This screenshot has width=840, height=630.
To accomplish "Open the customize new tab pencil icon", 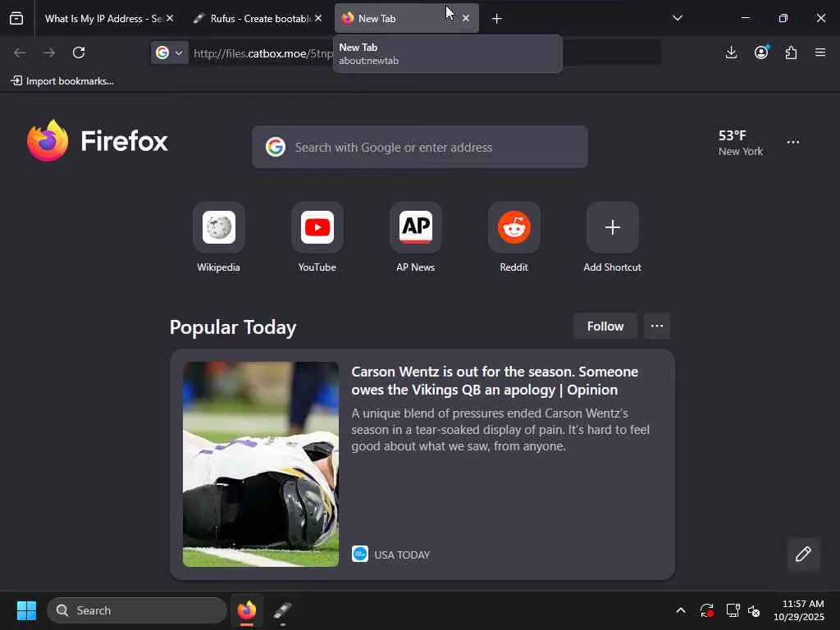I will (804, 554).
